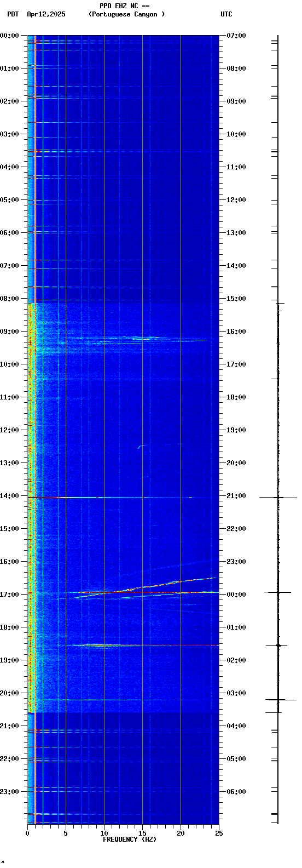The image size is (302, 868).
Task: Select the PDT '03:00' time label
Action: pyautogui.click(x=9, y=134)
